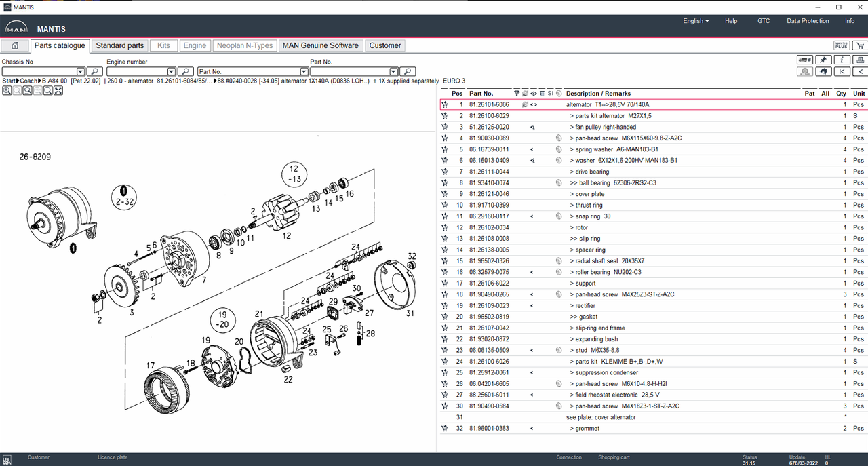Viewport: 868px width, 466px height.
Task: Expand the Chassis No dropdown
Action: pos(81,71)
